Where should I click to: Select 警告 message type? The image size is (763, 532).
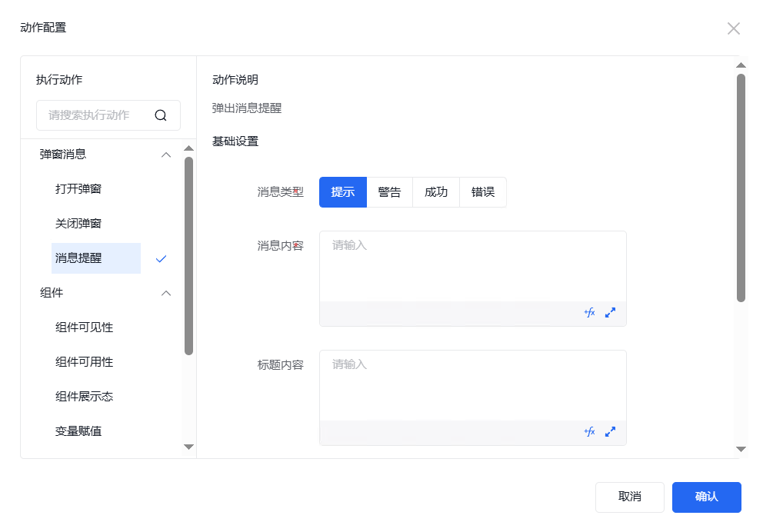coord(389,192)
